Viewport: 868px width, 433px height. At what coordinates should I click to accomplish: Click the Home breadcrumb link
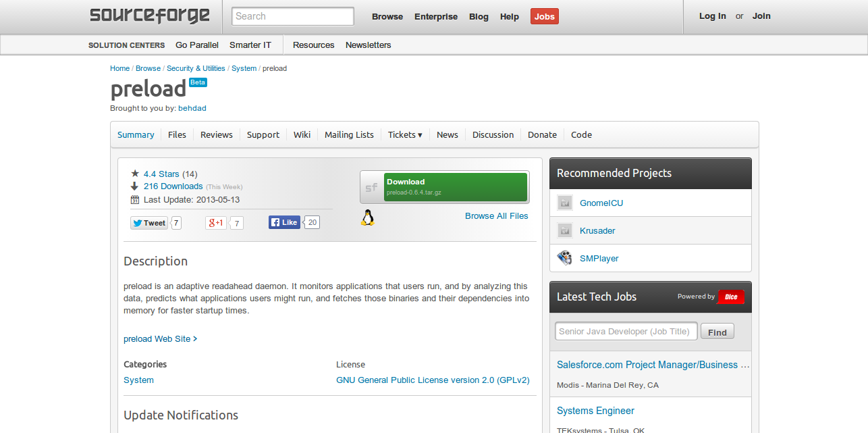coord(119,68)
